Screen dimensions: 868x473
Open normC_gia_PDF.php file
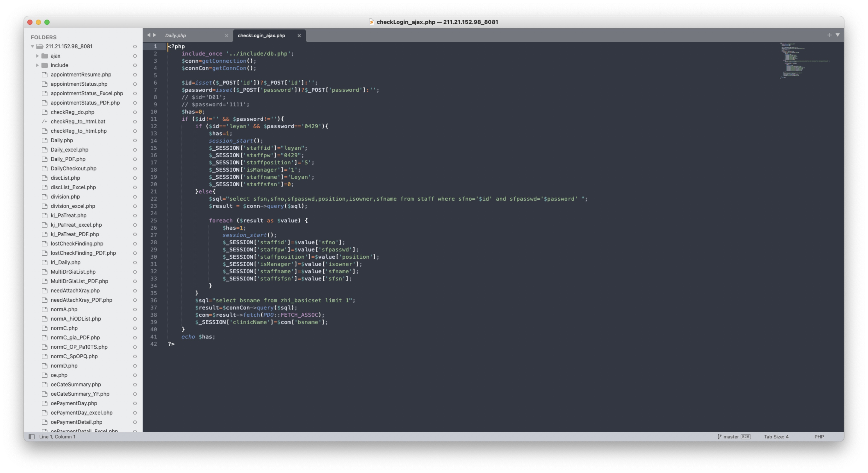tap(75, 338)
